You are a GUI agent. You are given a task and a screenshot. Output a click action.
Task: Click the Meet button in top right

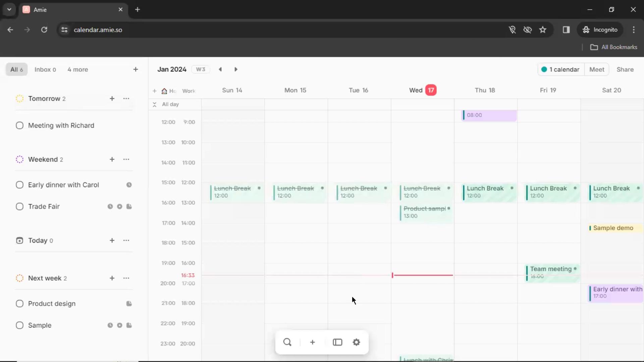(597, 69)
